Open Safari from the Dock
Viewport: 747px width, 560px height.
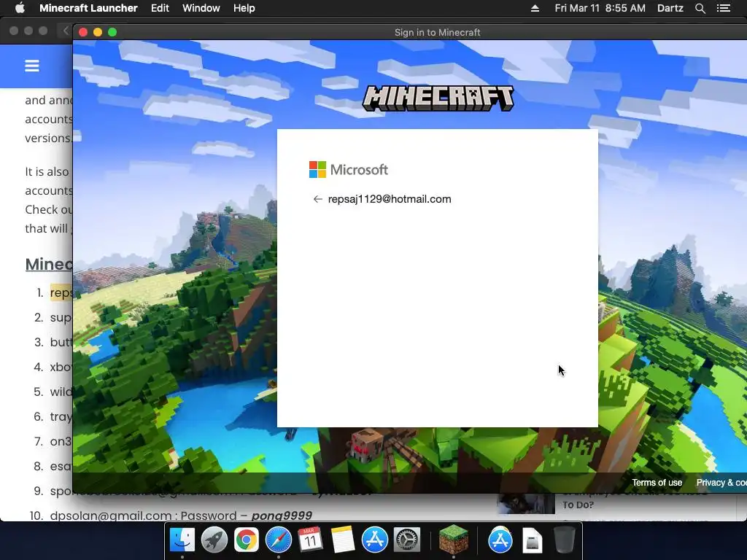[x=278, y=540]
